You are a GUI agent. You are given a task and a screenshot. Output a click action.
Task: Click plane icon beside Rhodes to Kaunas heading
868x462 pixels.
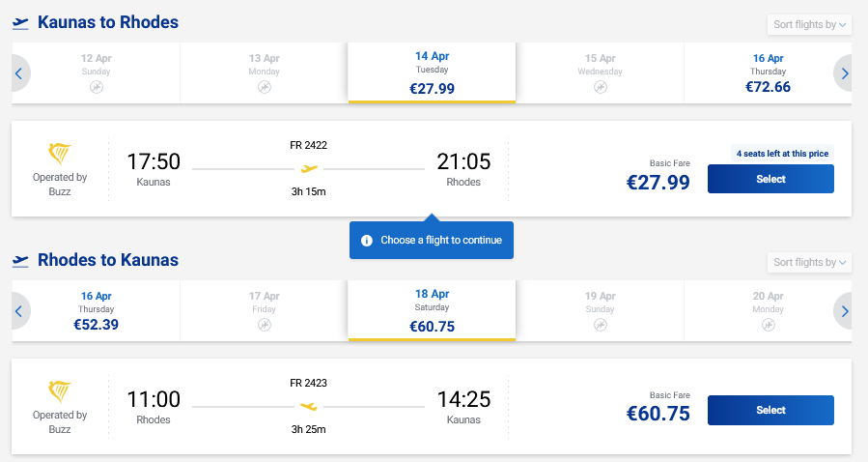pos(20,261)
